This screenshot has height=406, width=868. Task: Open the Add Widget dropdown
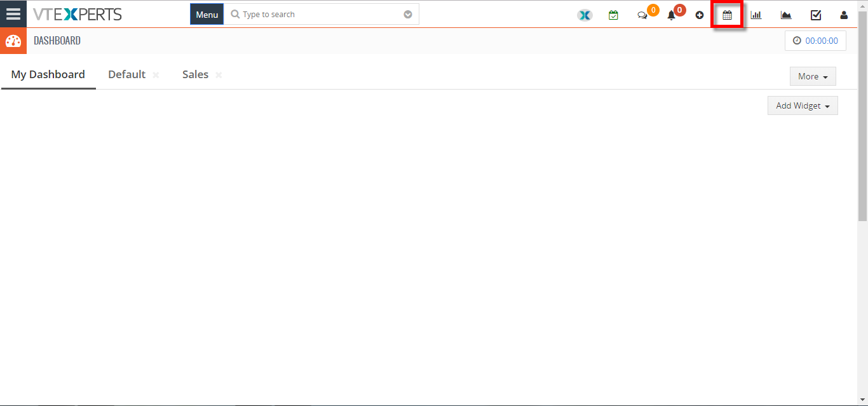(803, 105)
